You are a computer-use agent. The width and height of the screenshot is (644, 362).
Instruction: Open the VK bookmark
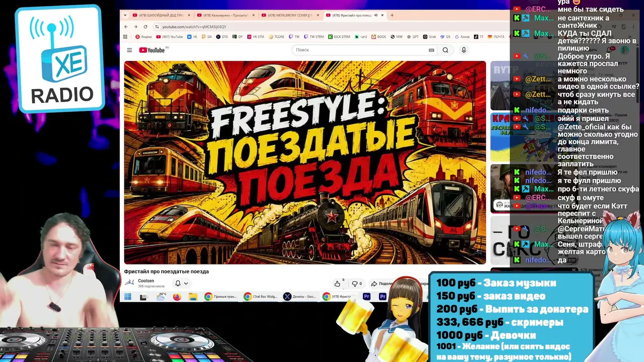tap(192, 37)
